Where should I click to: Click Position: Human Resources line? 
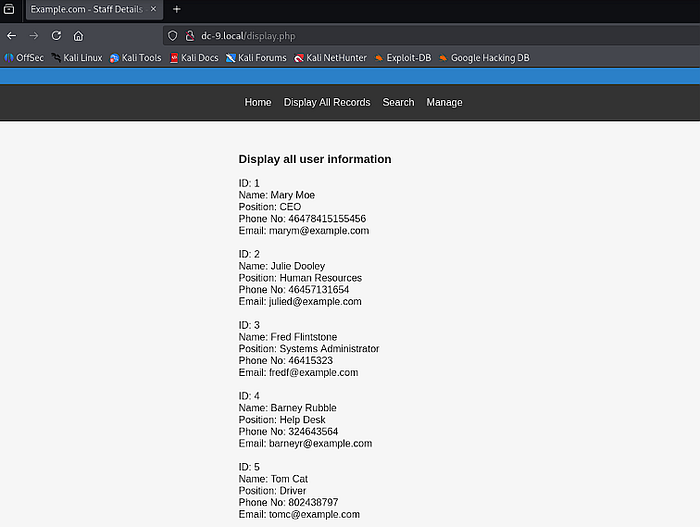(x=300, y=278)
